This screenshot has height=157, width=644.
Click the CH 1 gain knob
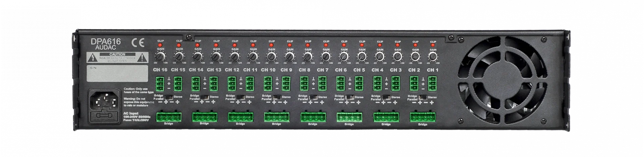(x=433, y=56)
